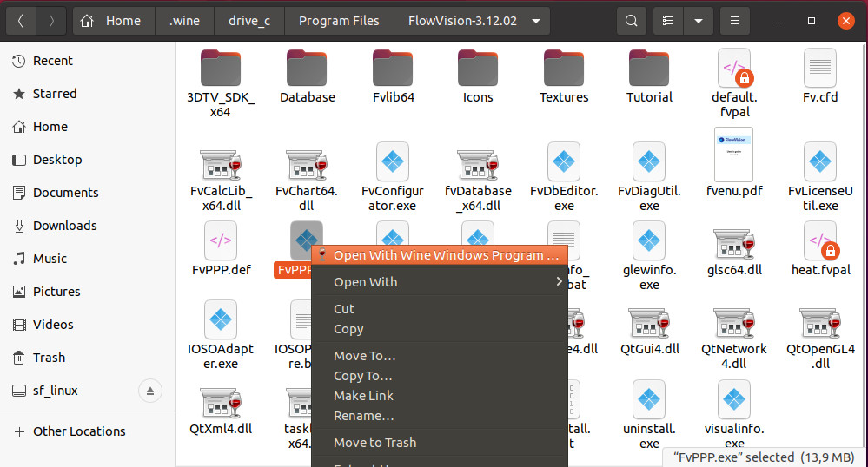Toggle list view mode button

pyautogui.click(x=668, y=21)
